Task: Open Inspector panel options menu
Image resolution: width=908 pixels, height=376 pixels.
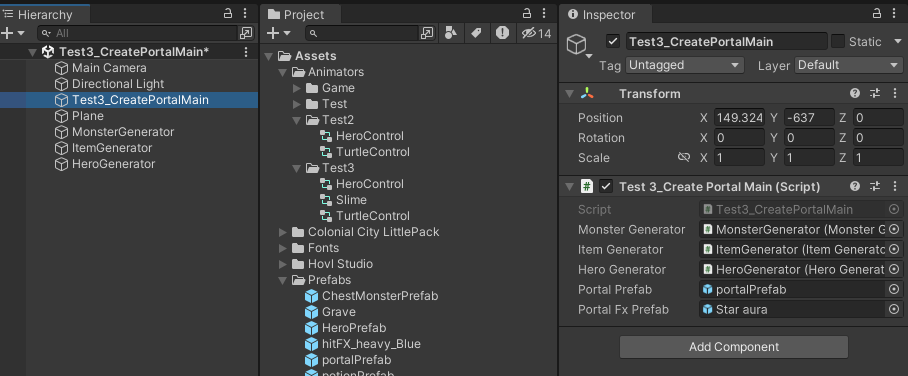Action: (x=894, y=13)
